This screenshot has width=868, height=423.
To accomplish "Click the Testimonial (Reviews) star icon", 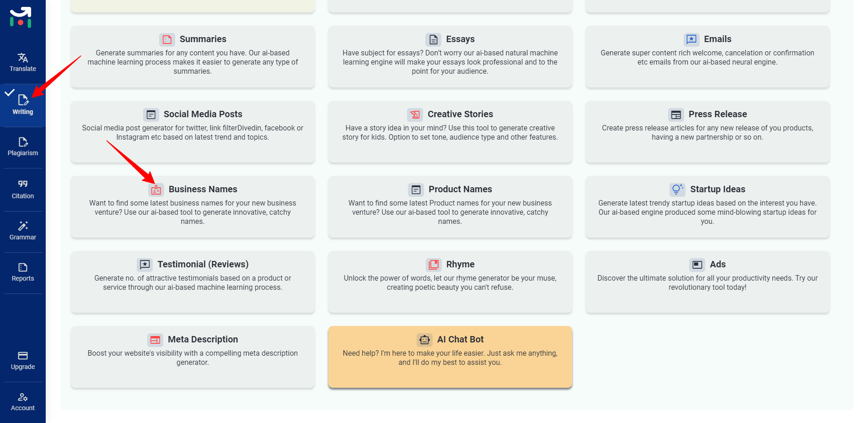I will 145,265.
